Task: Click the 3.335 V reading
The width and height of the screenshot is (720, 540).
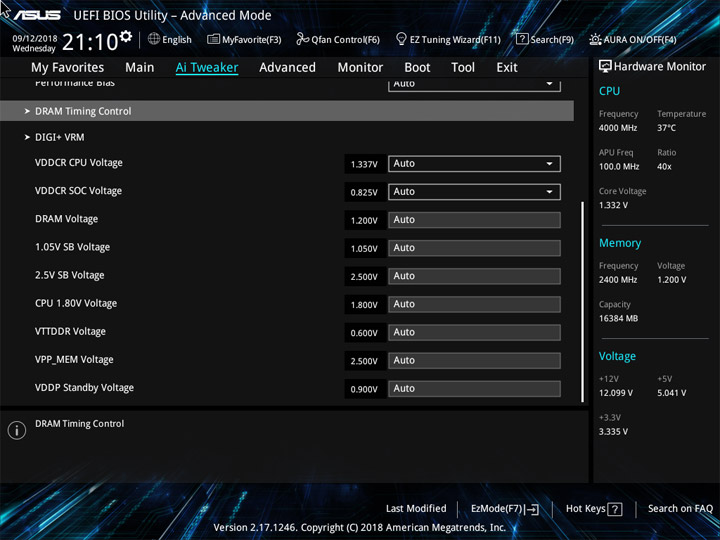Action: click(x=613, y=432)
